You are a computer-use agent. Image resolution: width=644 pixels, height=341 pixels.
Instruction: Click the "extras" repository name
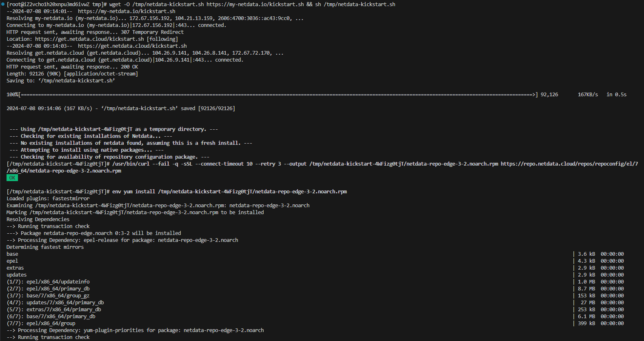pos(15,268)
